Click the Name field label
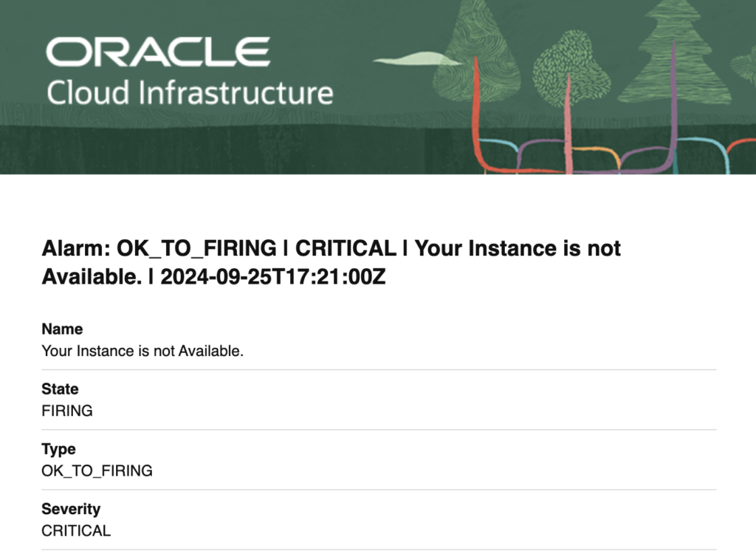The image size is (756, 554). click(62, 329)
